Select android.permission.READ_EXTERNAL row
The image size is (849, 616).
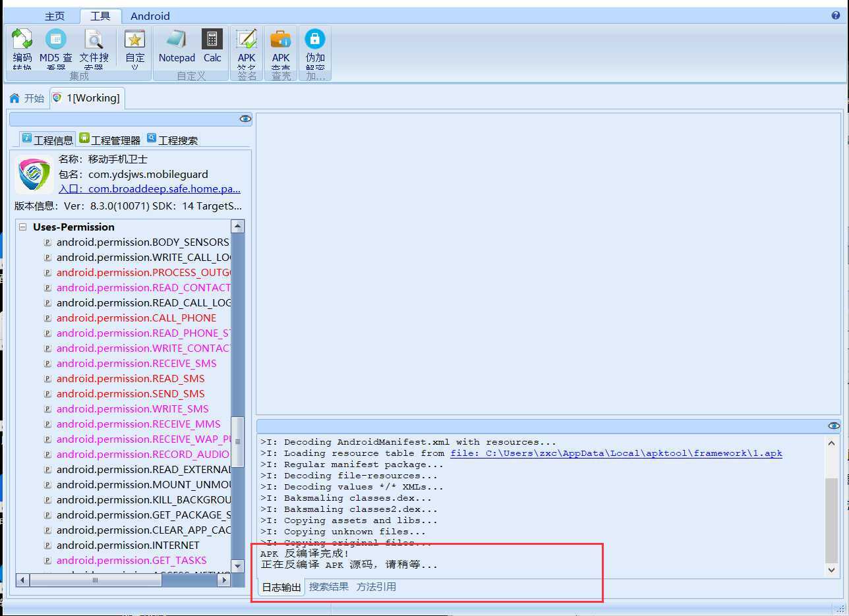click(144, 470)
